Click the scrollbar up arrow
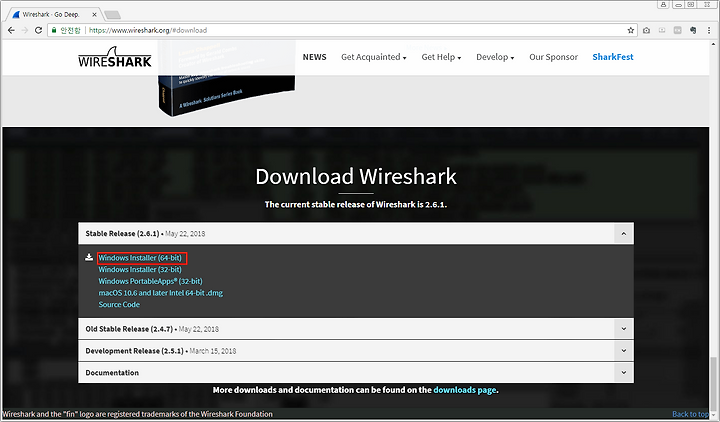The image size is (720, 422). 713,44
